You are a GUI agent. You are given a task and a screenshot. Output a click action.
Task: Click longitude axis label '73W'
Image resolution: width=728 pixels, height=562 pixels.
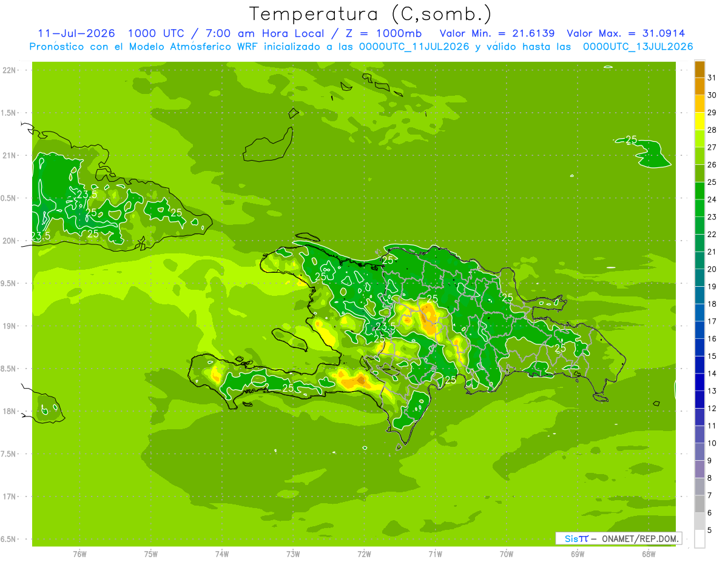293,554
